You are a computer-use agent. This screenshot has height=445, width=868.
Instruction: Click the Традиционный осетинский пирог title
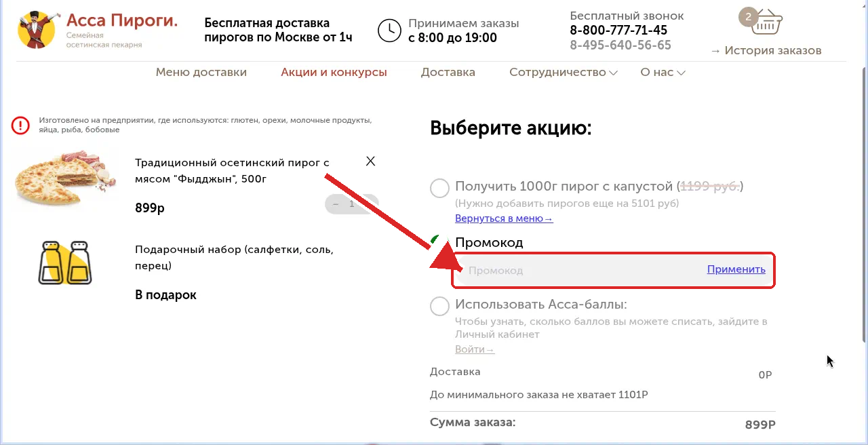(x=232, y=171)
